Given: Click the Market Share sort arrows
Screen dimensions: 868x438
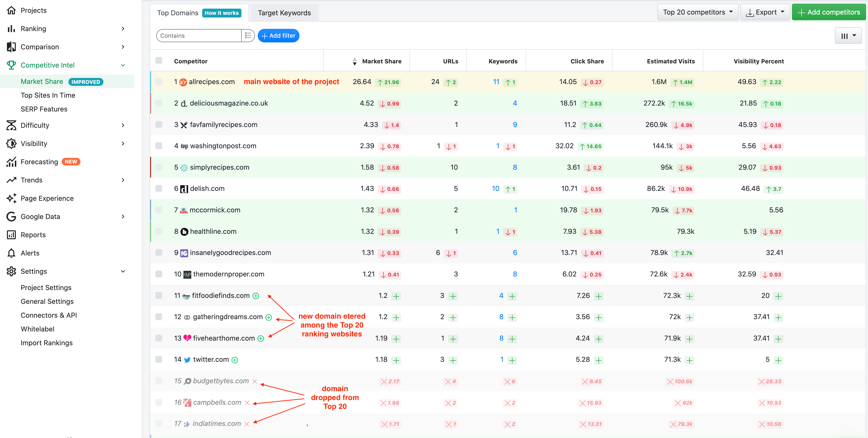Looking at the screenshot, I should point(355,61).
